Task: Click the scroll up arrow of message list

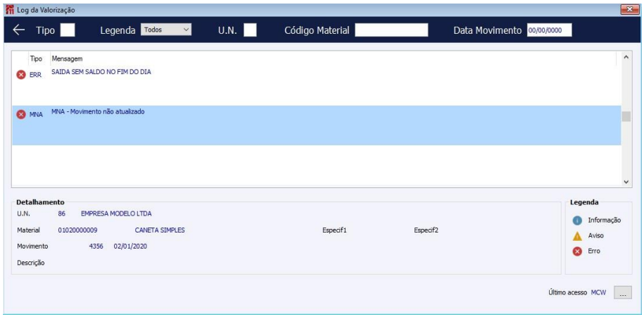Action: pyautogui.click(x=626, y=57)
